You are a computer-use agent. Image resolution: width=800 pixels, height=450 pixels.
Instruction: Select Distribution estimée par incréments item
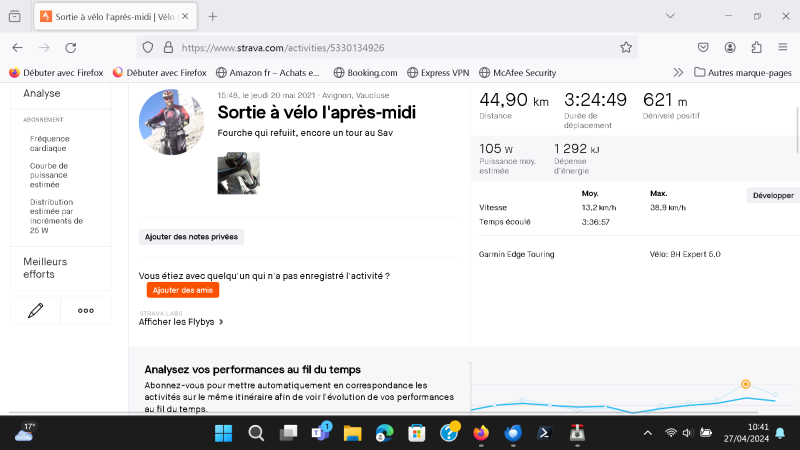tap(56, 216)
